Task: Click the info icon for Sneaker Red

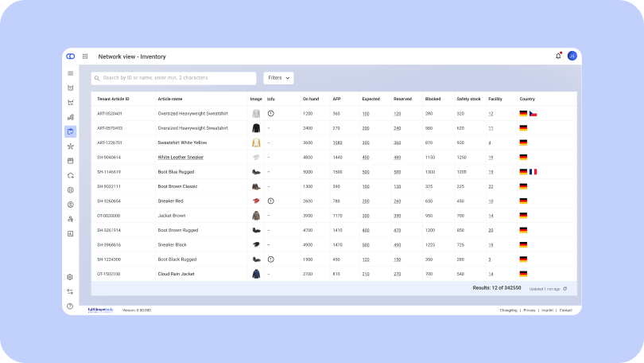Action: [x=270, y=201]
